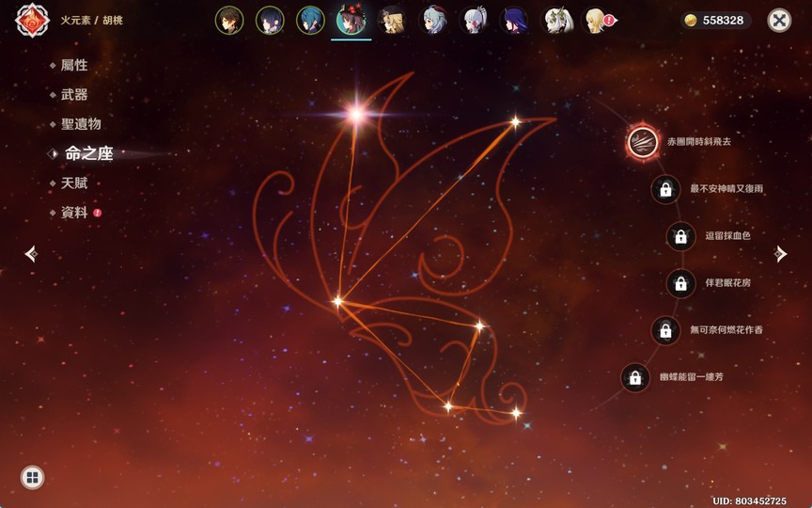812x508 pixels.
Task: Select the locked 逗留採血色 constellation node
Action: pos(680,236)
